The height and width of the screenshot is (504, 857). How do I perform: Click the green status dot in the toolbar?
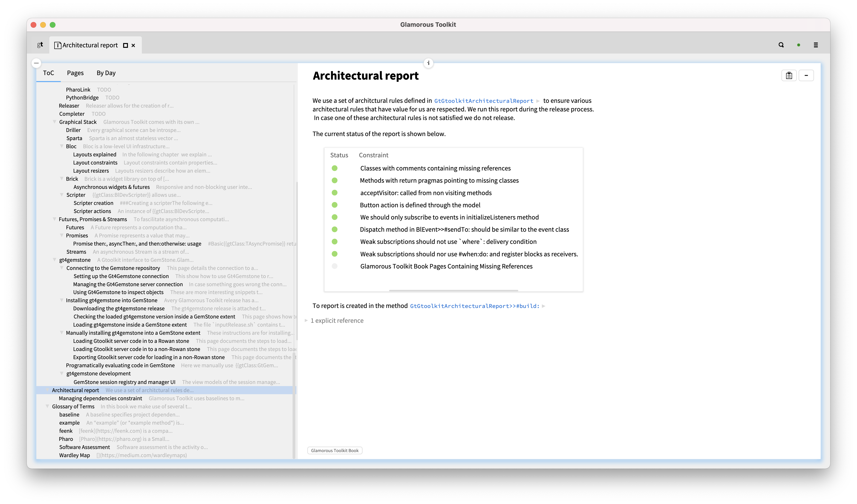click(798, 44)
